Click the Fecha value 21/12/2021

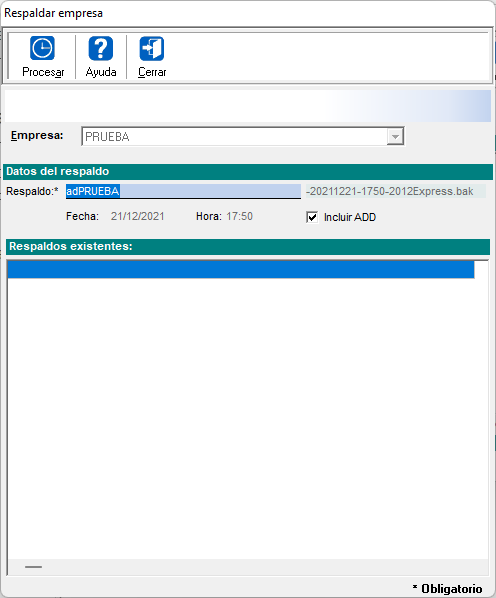[x=138, y=216]
